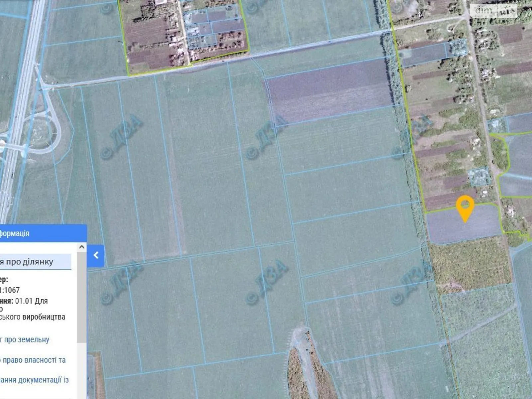Open the 'право власності та' link
This screenshot has width=532, height=399.
click(x=33, y=360)
